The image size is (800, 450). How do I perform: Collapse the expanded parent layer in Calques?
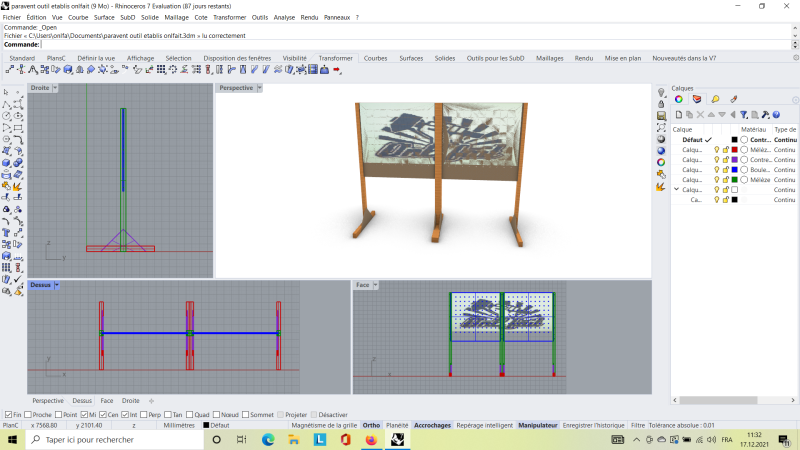click(676, 189)
